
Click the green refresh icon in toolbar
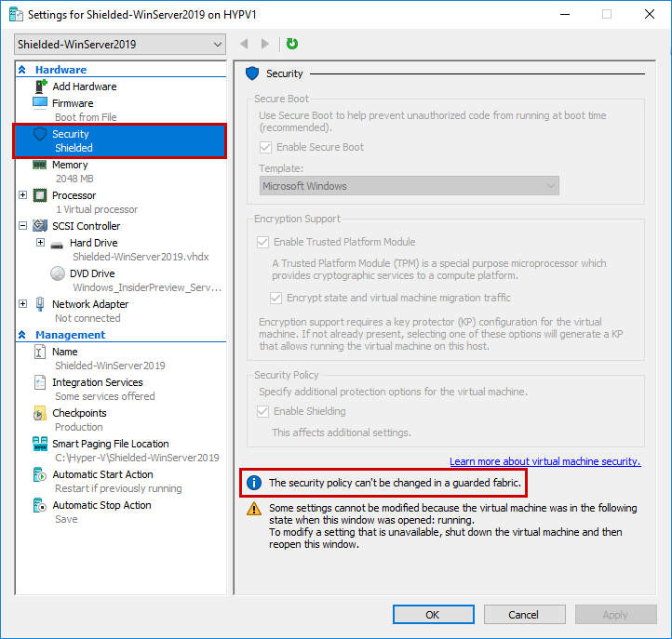click(x=292, y=44)
